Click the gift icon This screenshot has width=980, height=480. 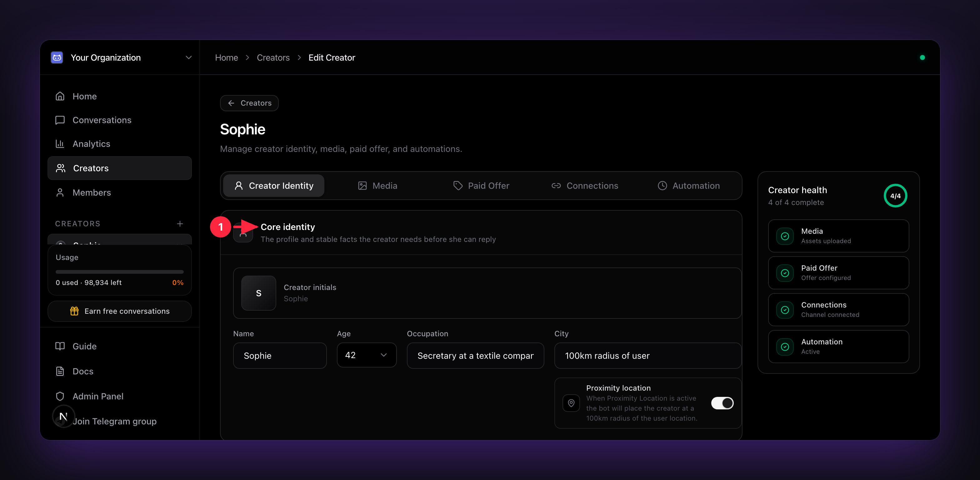(75, 311)
